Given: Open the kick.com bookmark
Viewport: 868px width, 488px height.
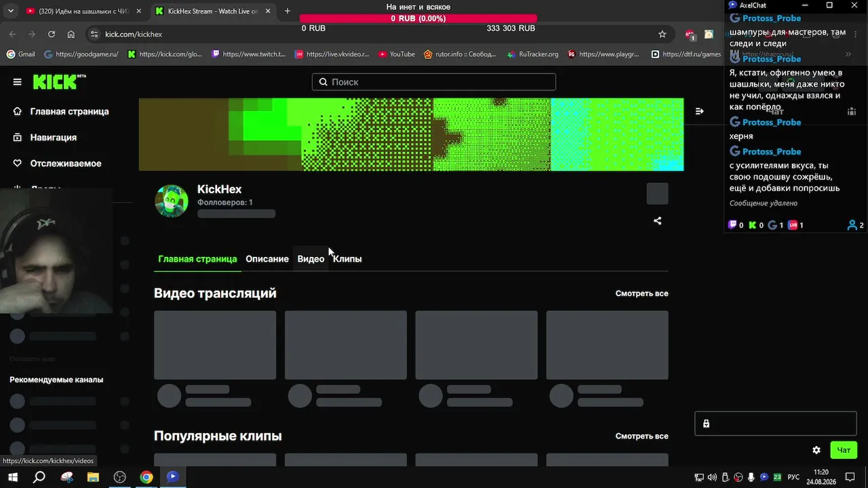Looking at the screenshot, I should [x=165, y=54].
